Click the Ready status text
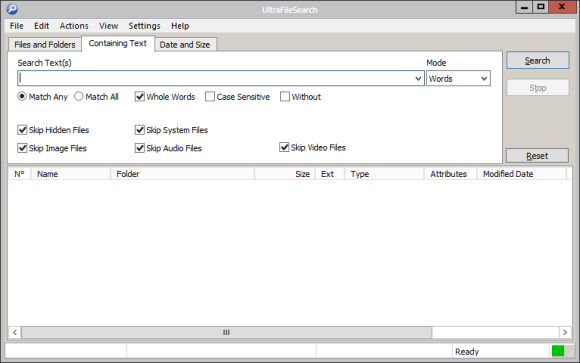This screenshot has width=580, height=363. [467, 352]
